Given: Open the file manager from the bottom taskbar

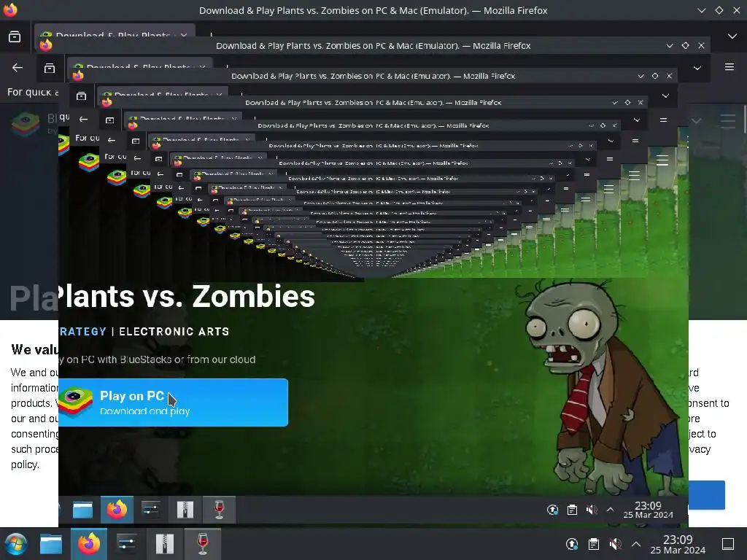Looking at the screenshot, I should [51, 544].
